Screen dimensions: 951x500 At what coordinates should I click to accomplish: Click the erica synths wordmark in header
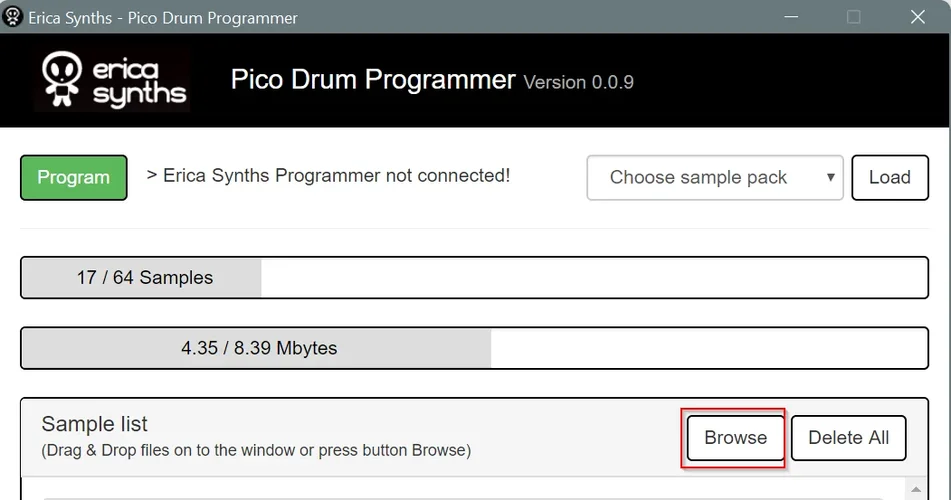coord(138,81)
